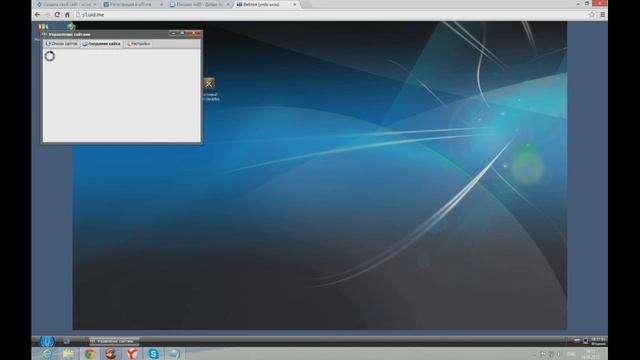Click the colorful bars icon at top-left of web desktop
The image size is (640, 360).
pyautogui.click(x=43, y=27)
